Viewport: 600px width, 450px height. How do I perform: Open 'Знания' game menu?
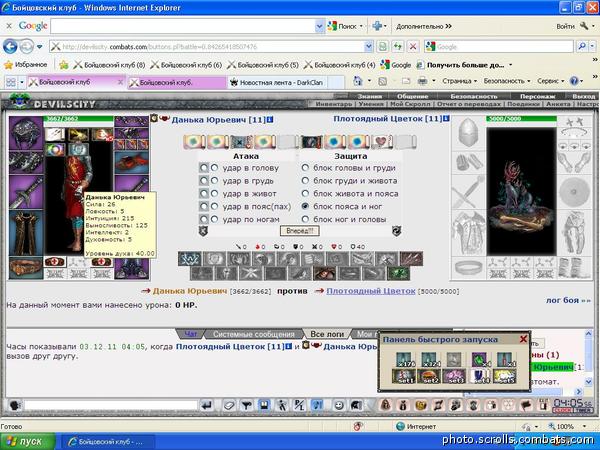369,96
